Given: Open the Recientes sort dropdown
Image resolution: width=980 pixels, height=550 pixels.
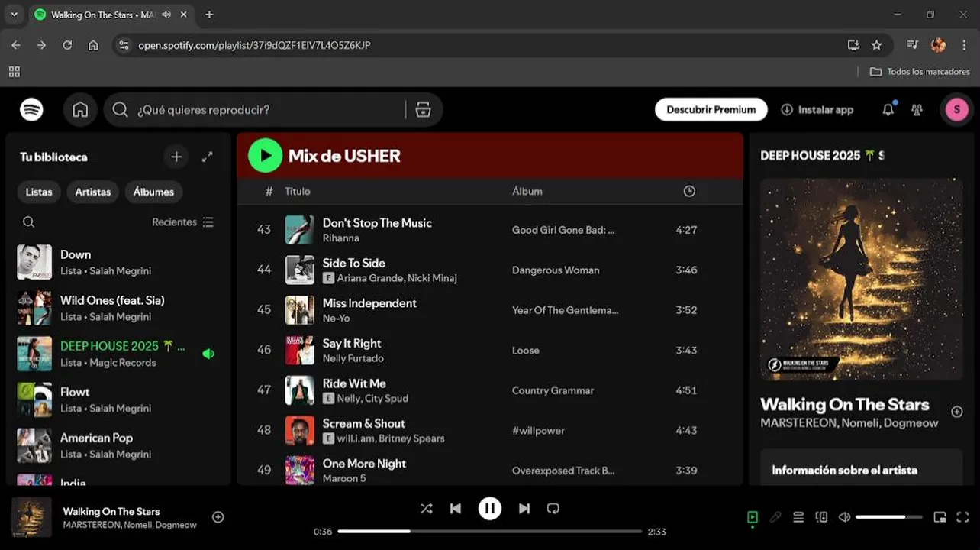Looking at the screenshot, I should [183, 222].
